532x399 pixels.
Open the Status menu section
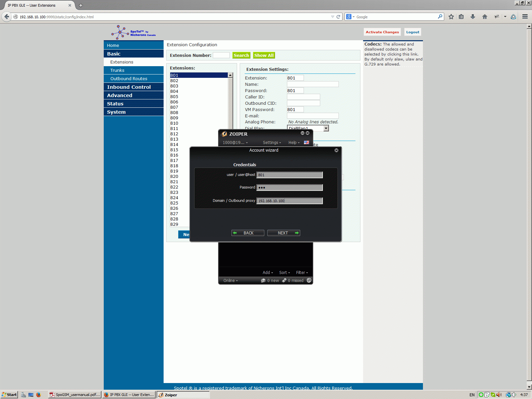[134, 103]
